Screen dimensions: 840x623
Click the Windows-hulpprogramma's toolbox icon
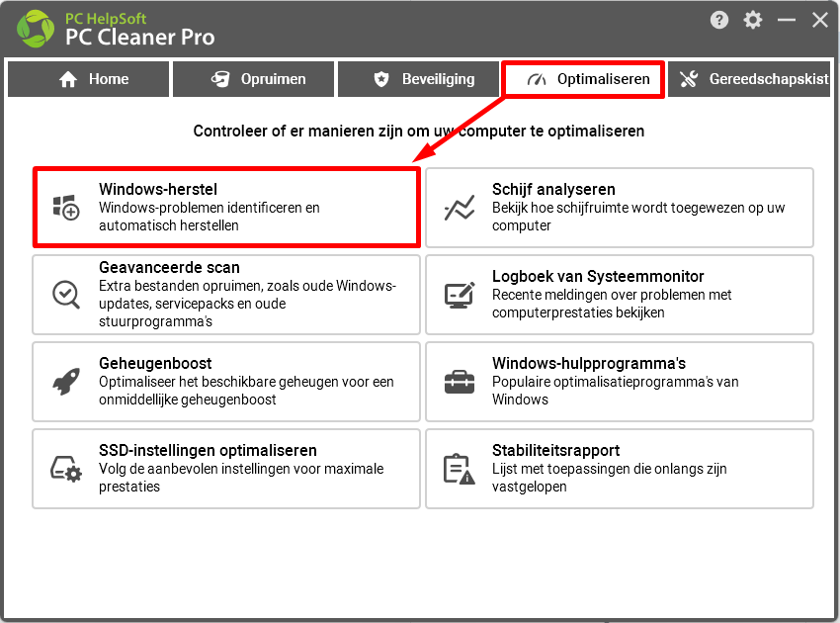click(460, 382)
